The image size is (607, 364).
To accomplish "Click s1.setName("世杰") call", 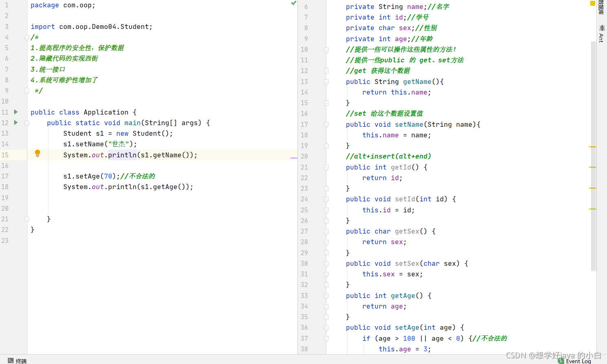I will point(100,144).
